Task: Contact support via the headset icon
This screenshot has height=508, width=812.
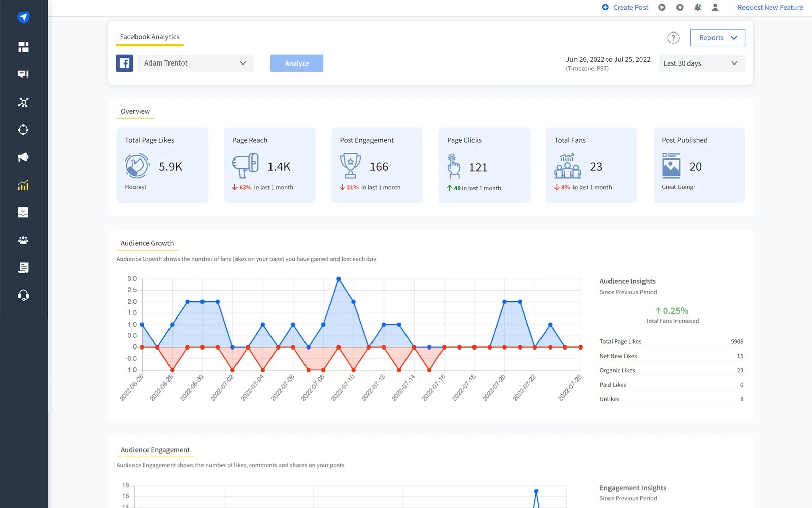Action: pos(23,295)
